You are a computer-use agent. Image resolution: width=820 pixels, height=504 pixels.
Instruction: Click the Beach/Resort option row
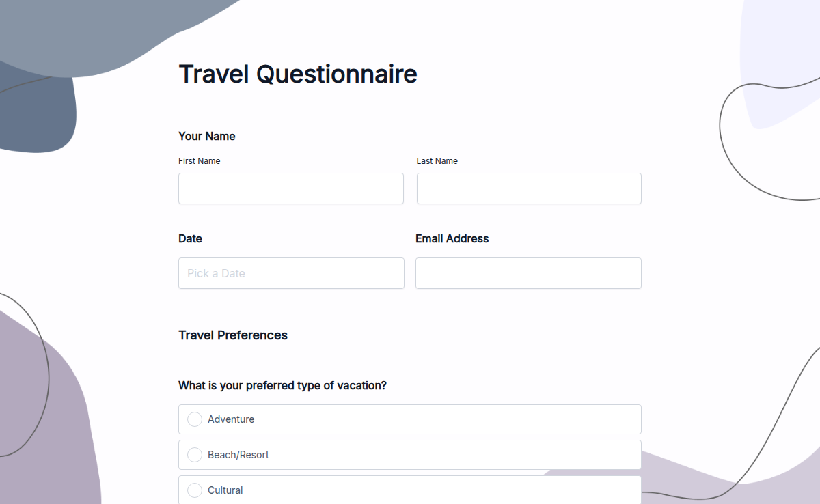point(409,455)
